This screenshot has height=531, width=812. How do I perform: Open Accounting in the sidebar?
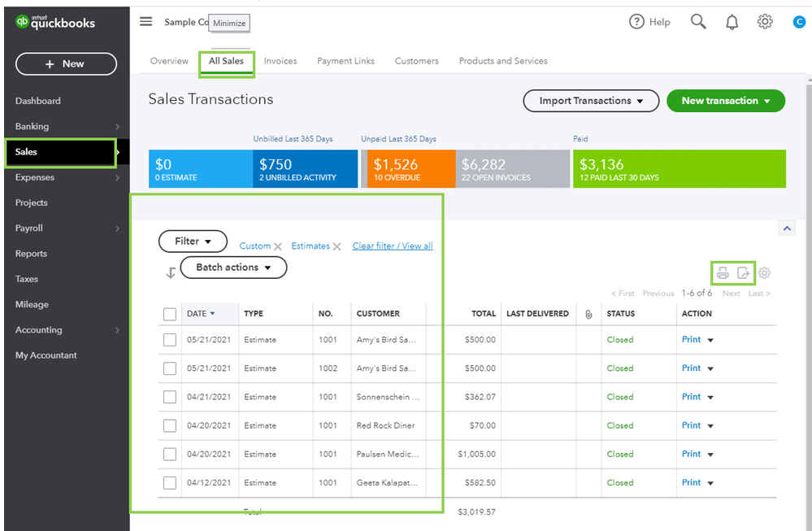coord(38,330)
